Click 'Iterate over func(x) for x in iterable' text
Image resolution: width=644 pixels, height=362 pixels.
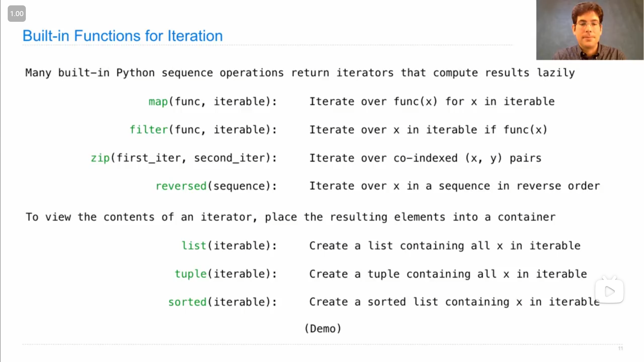432,101
